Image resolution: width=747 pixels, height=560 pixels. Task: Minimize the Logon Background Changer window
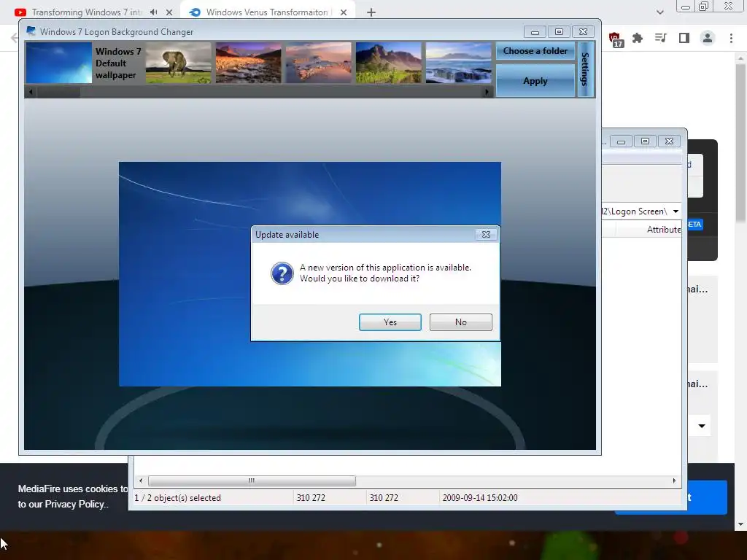coord(535,32)
